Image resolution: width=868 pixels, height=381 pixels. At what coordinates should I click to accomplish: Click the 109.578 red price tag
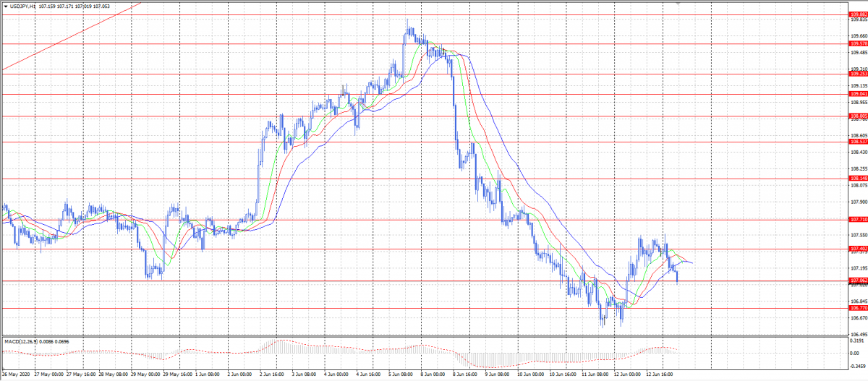click(859, 43)
